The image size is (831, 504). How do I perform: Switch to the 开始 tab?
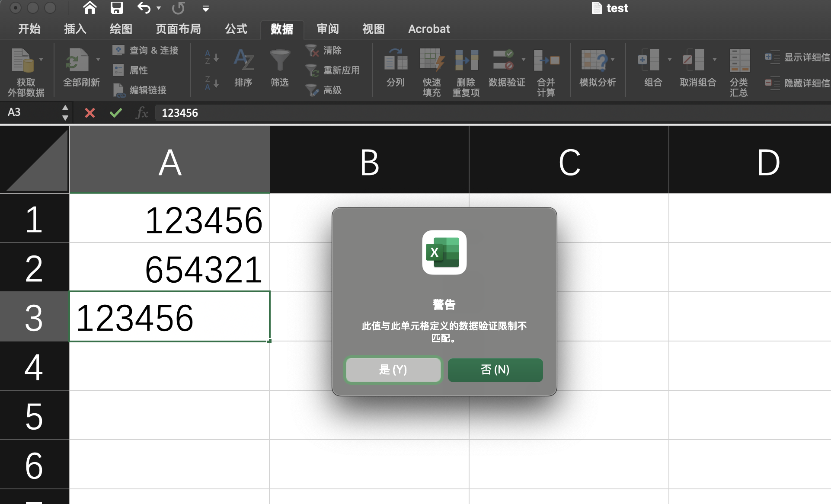pos(29,29)
